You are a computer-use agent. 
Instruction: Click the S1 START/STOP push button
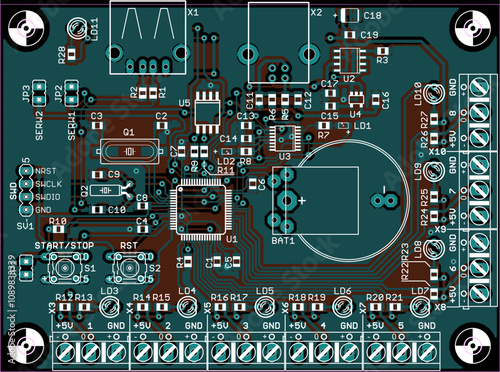point(65,267)
